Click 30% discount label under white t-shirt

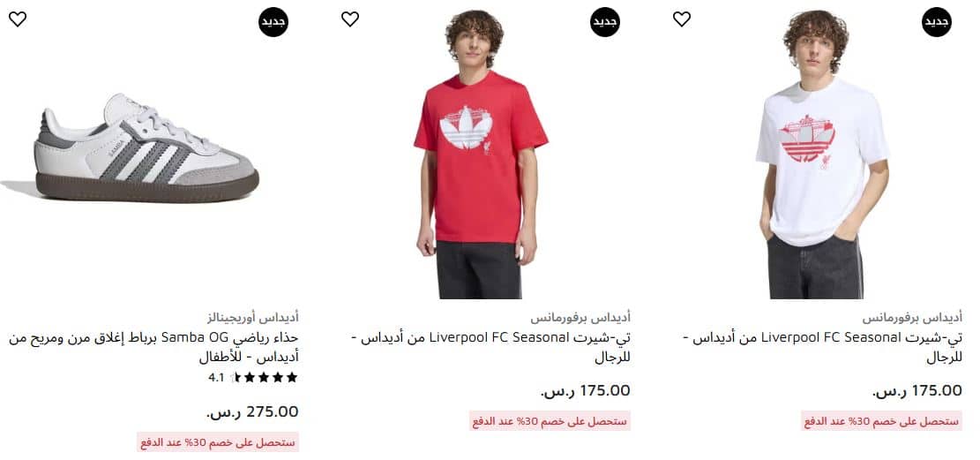pos(882,421)
